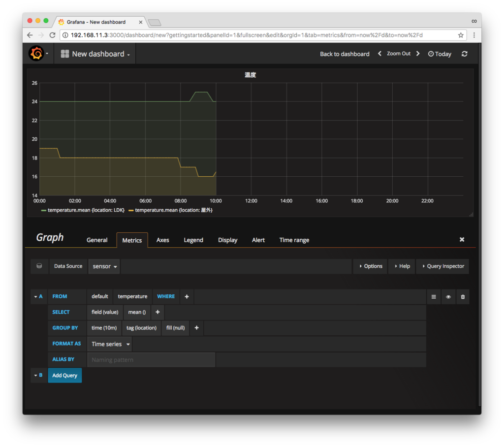Switch to the Time range tab
The width and height of the screenshot is (504, 447).
(294, 240)
